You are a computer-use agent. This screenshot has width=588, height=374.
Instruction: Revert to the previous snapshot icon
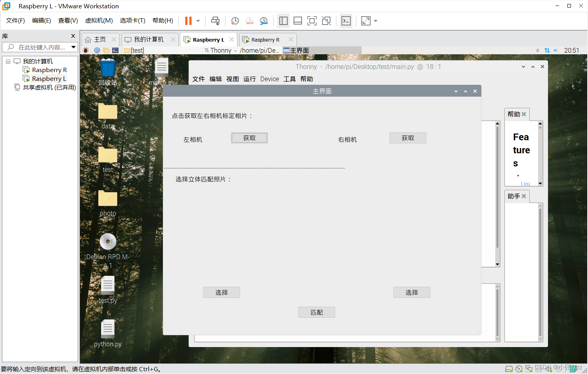[x=249, y=21]
